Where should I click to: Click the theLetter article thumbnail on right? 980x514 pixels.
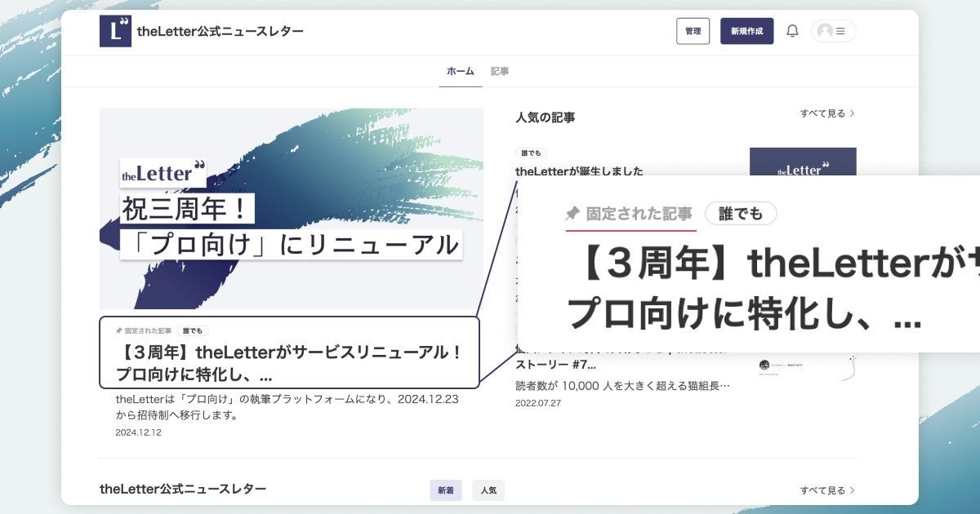pos(803,162)
